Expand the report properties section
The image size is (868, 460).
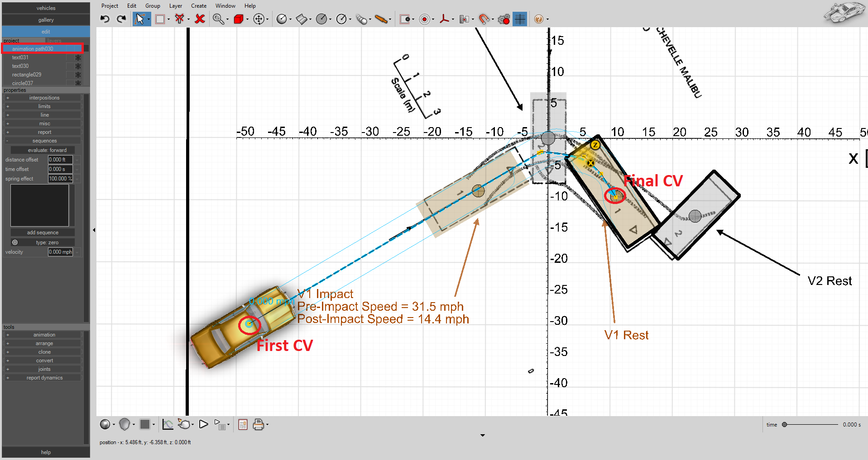(43, 132)
